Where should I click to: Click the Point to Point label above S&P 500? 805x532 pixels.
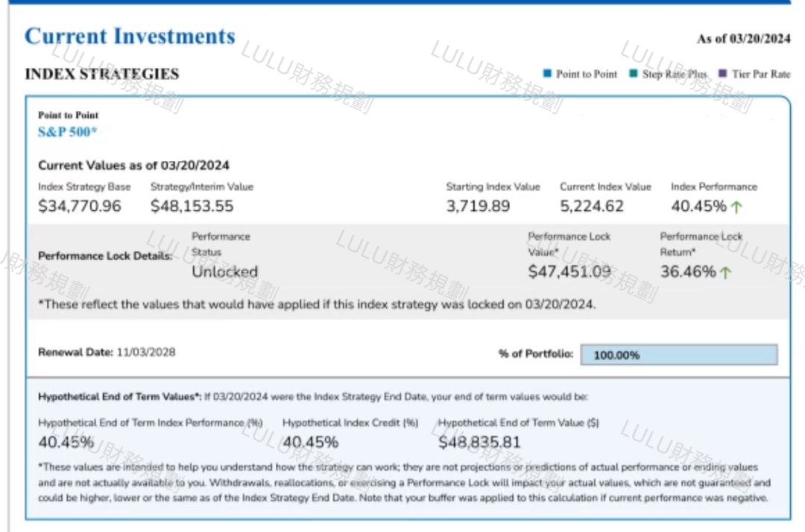pyautogui.click(x=69, y=115)
